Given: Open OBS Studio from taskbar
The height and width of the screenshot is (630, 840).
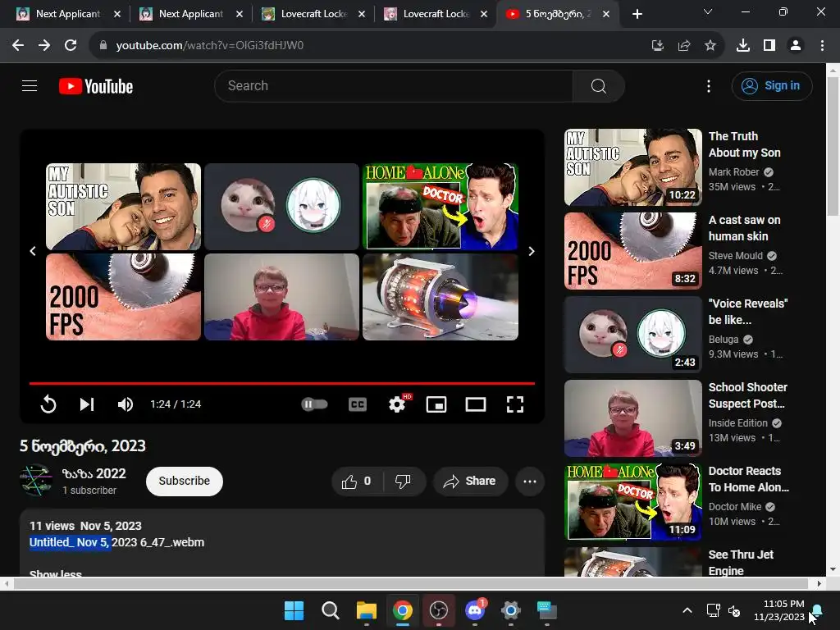Looking at the screenshot, I should tap(439, 610).
